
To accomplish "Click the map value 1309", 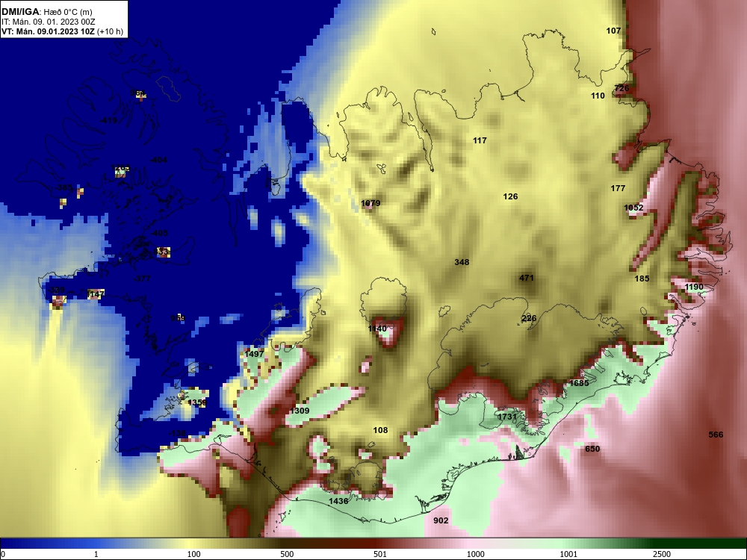I will (x=300, y=411).
